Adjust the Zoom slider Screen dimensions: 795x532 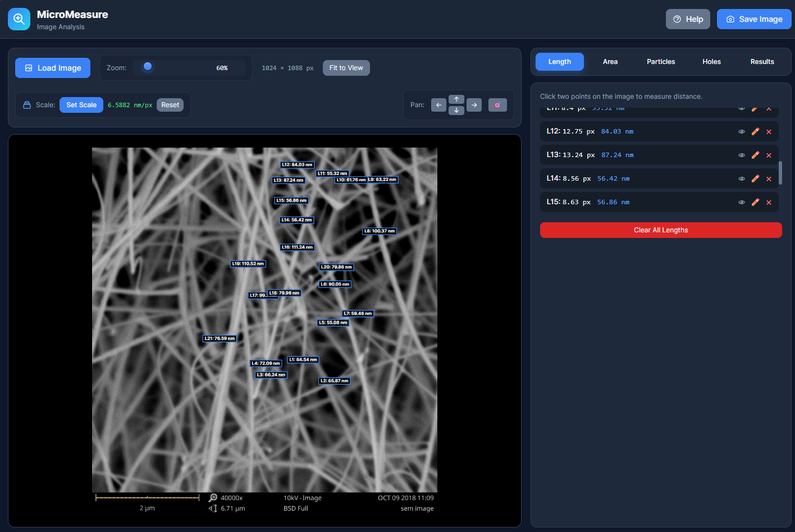coord(148,67)
